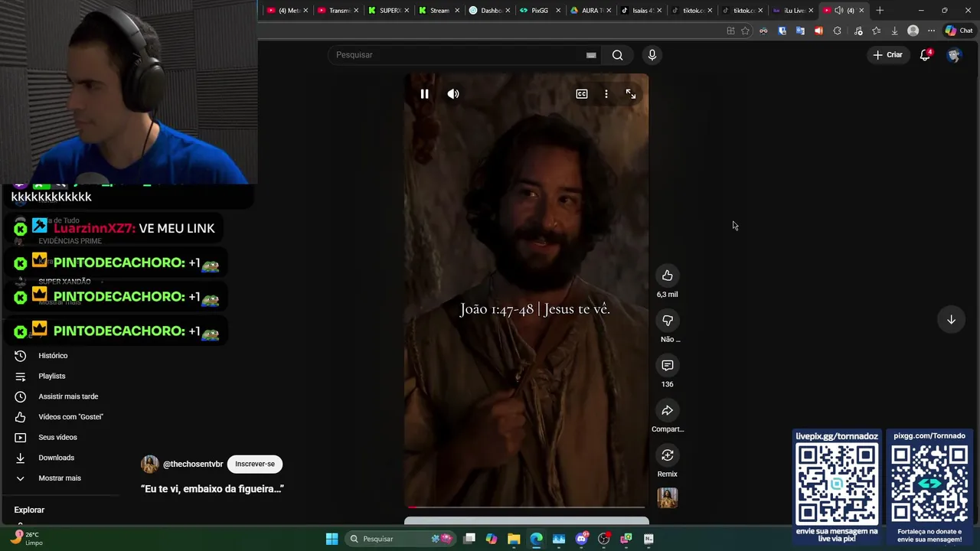Screen dimensions: 980x551
Task: Add page to favorites star icon
Action: coord(745,31)
